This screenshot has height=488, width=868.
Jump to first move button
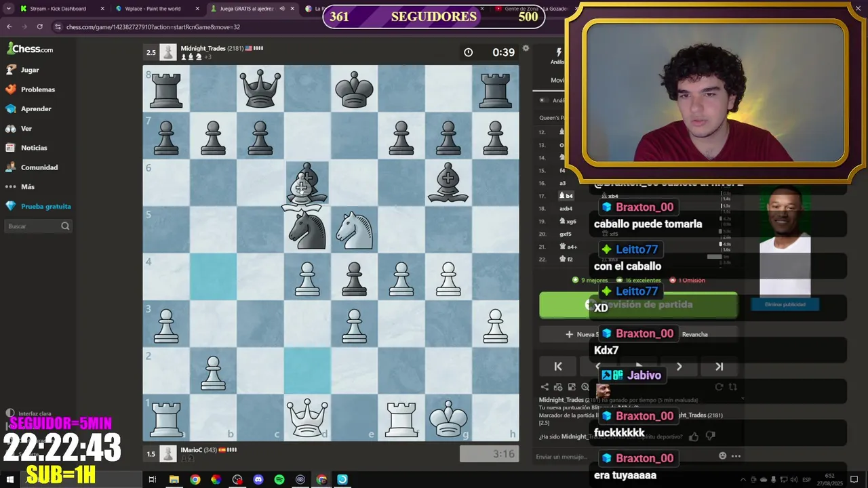558,367
